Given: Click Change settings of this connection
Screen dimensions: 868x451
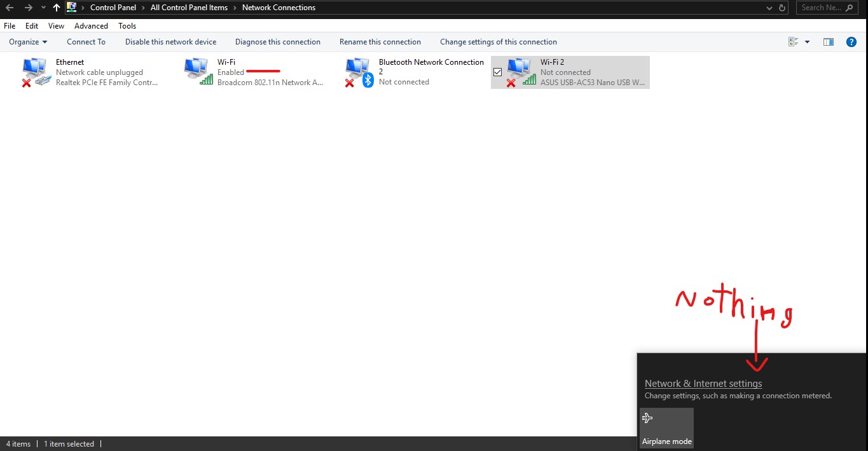Looking at the screenshot, I should [499, 42].
